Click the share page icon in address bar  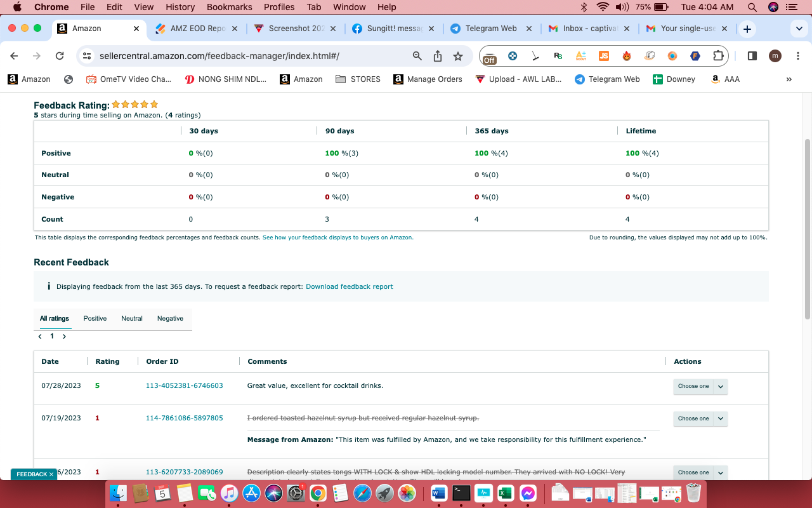438,56
